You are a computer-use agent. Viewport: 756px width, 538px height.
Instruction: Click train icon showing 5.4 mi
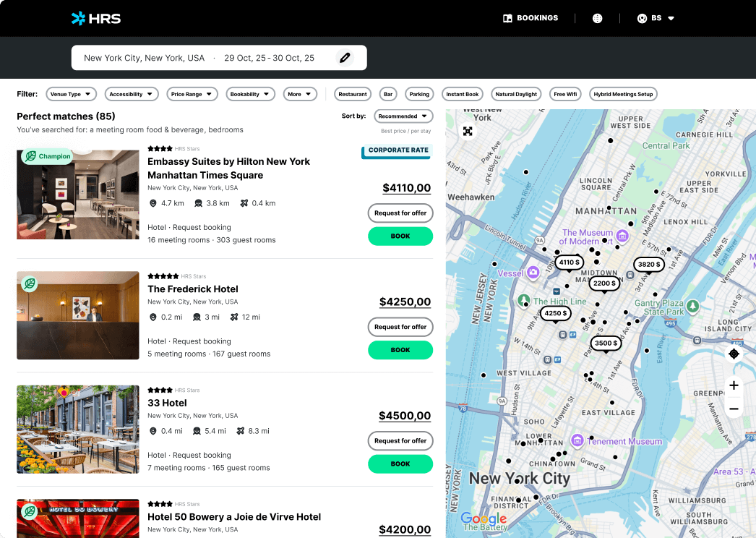pyautogui.click(x=197, y=431)
